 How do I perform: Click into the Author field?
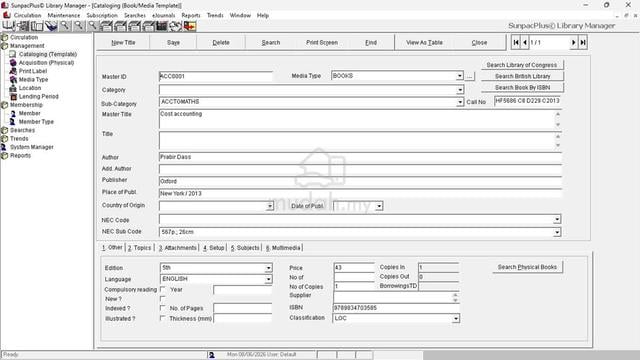tap(360, 157)
